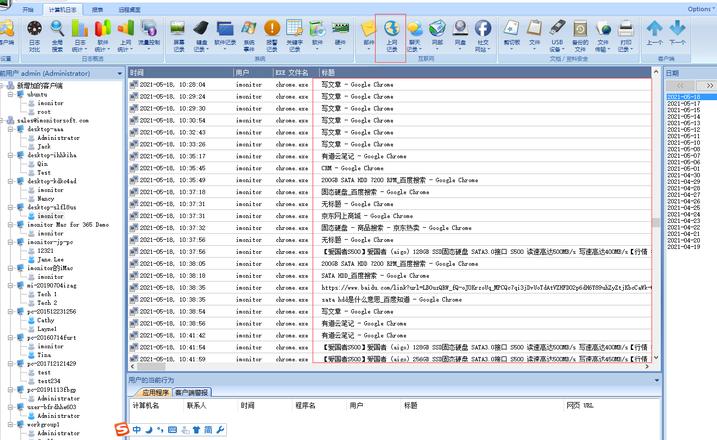Image resolution: width=717 pixels, height=440 pixels.
Task: Switch to the 远程桌面 ribbon tab
Action: 130,10
